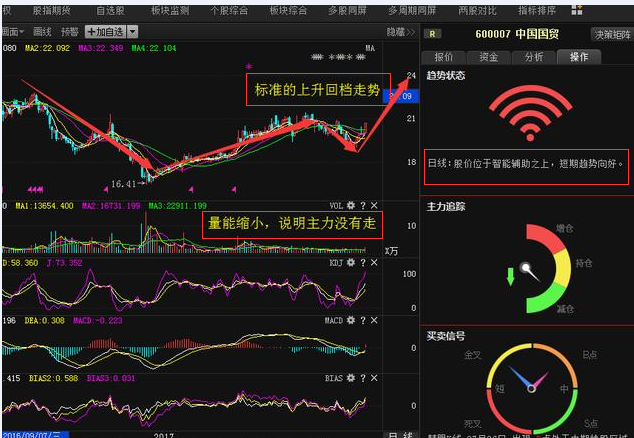Click the 日线 period label at bottom
The width and height of the screenshot is (634, 438).
[400, 435]
